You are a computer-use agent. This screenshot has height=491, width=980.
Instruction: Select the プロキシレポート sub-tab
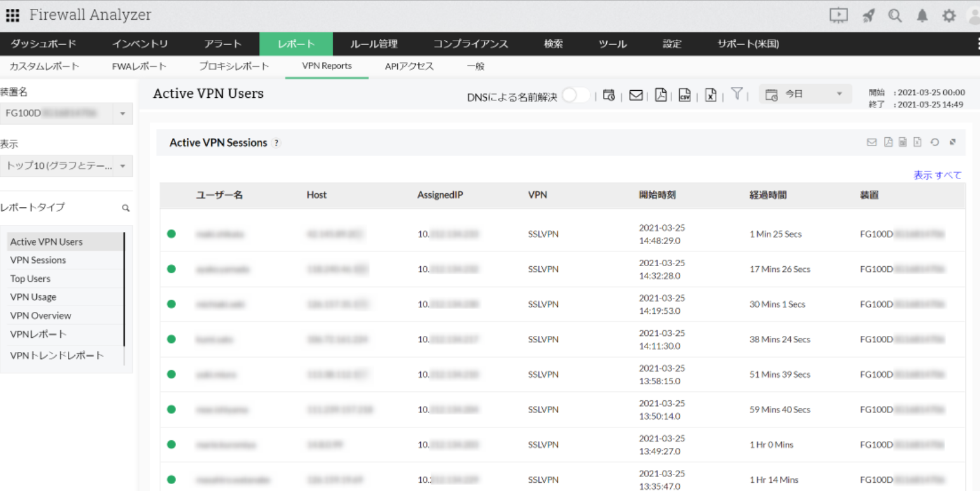pos(234,66)
